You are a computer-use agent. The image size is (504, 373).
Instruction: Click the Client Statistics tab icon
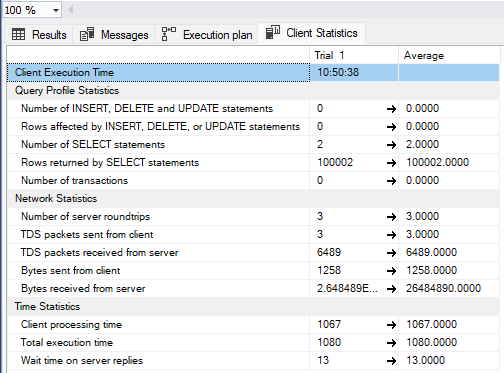(x=273, y=32)
